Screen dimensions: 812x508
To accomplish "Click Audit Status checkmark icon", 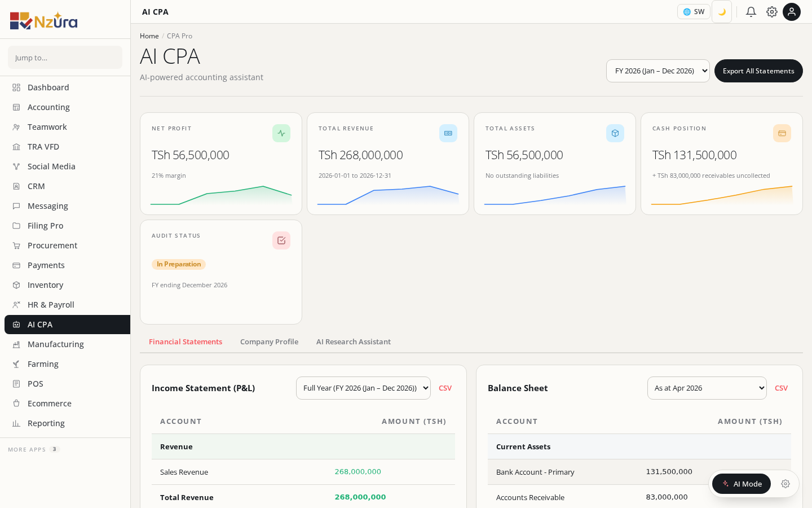I will [281, 240].
